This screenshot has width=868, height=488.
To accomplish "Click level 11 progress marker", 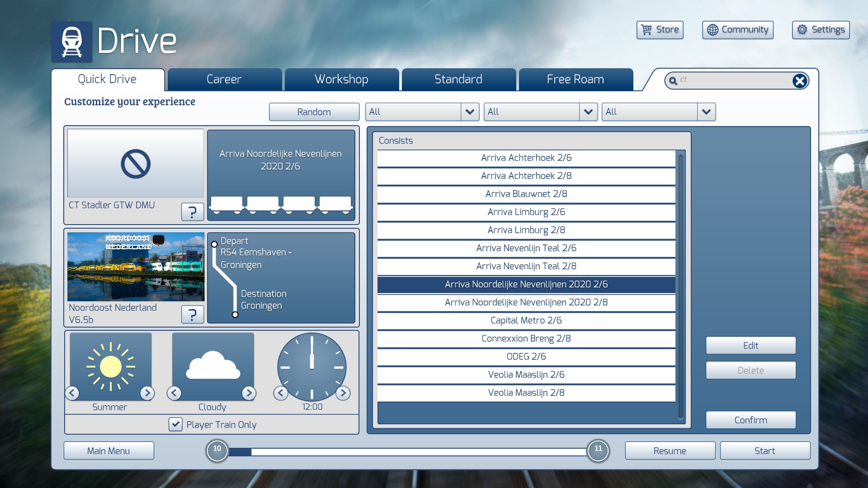I will [x=598, y=451].
